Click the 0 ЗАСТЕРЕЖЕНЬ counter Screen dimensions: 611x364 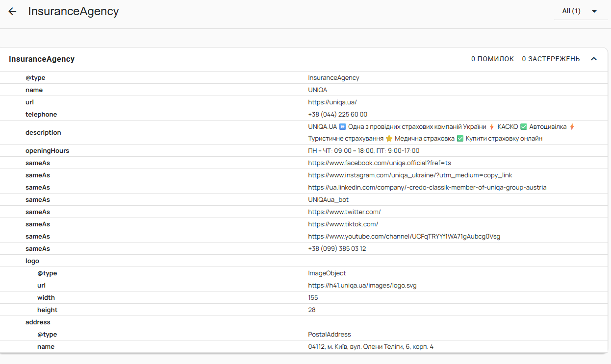pos(551,59)
